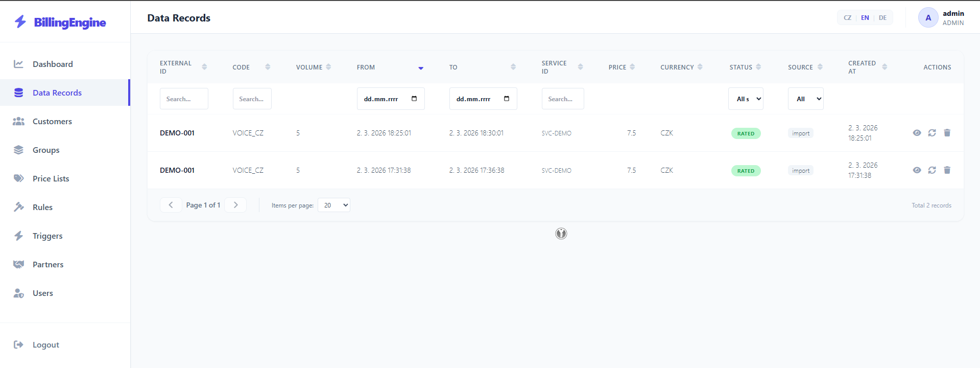The width and height of the screenshot is (980, 368).
Task: Click the Customers people icon
Action: tap(18, 121)
